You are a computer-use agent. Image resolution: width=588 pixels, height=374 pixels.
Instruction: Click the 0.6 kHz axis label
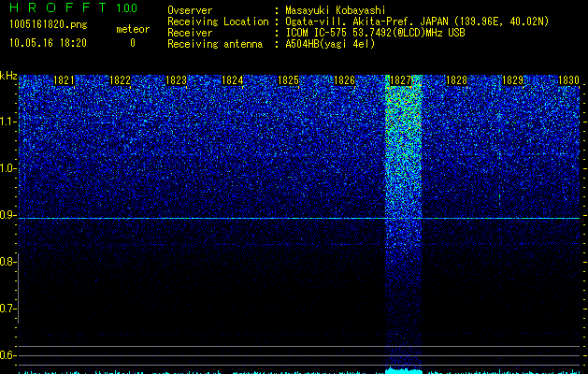click(8, 355)
